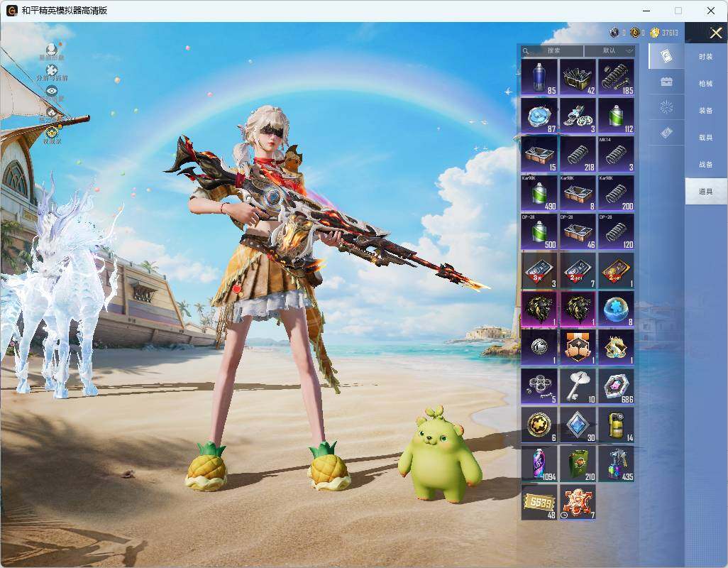Select the orange medal crate item

click(578, 347)
